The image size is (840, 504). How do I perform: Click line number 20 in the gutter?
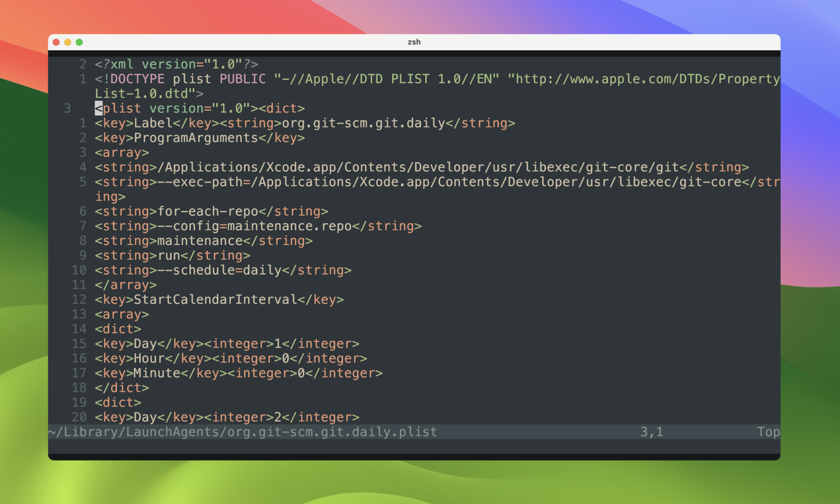79,417
